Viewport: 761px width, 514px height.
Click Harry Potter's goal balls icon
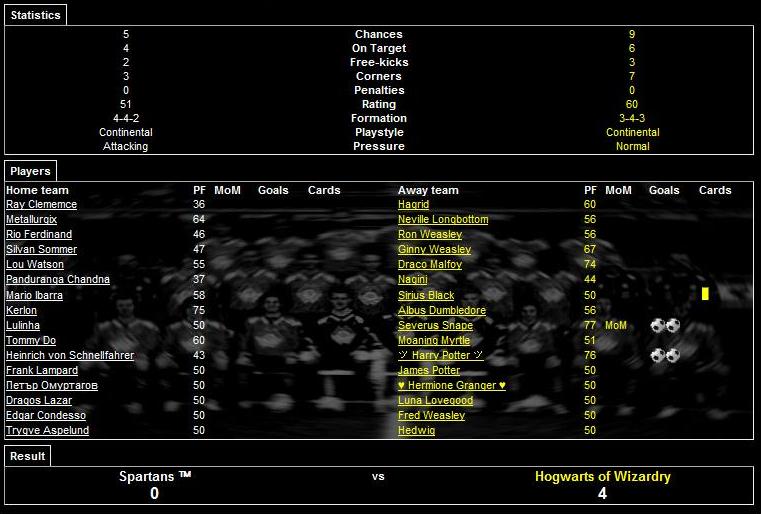click(x=665, y=355)
